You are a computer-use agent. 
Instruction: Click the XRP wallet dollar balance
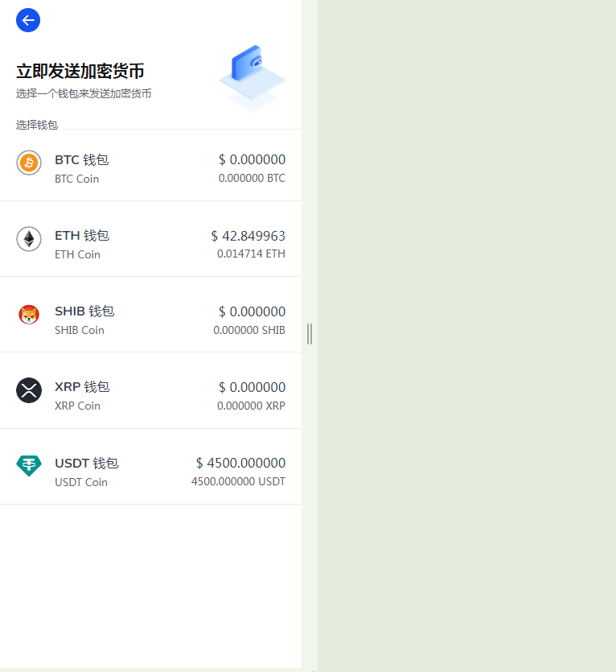pyautogui.click(x=253, y=387)
